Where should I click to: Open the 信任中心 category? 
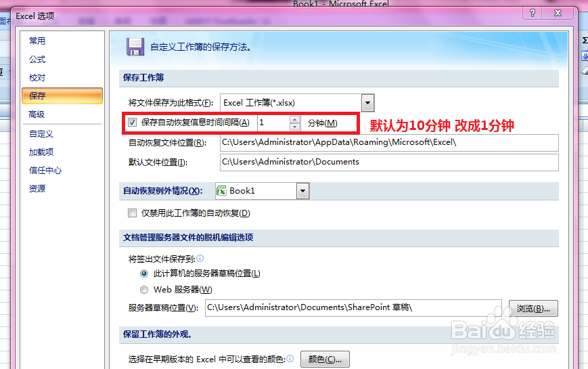click(45, 171)
